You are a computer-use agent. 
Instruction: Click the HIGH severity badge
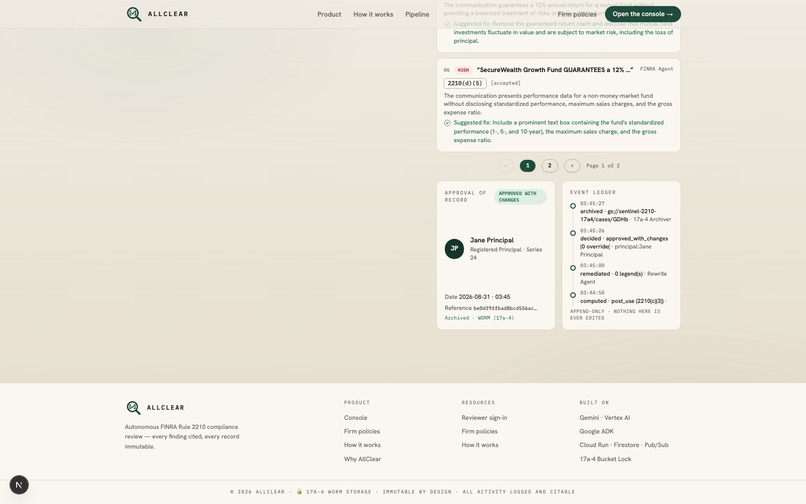click(463, 70)
